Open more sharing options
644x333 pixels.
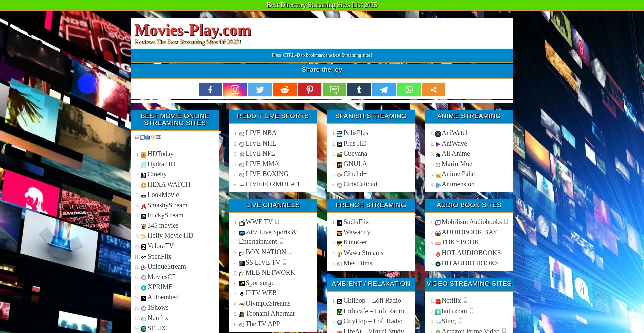(434, 90)
